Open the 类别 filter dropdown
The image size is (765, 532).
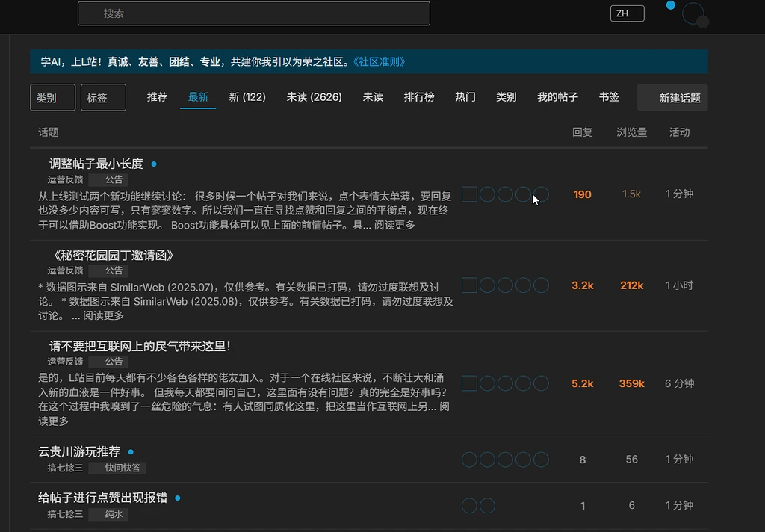pyautogui.click(x=53, y=98)
